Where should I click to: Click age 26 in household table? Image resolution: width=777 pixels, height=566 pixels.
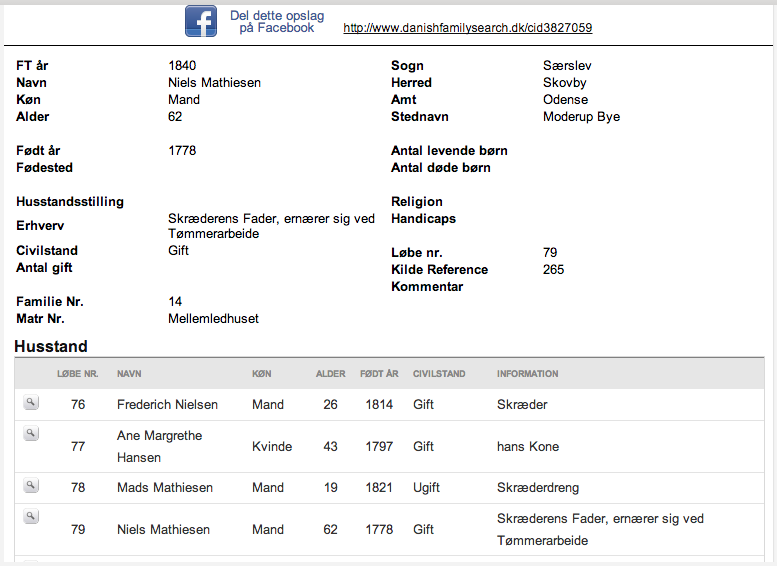[x=331, y=404]
